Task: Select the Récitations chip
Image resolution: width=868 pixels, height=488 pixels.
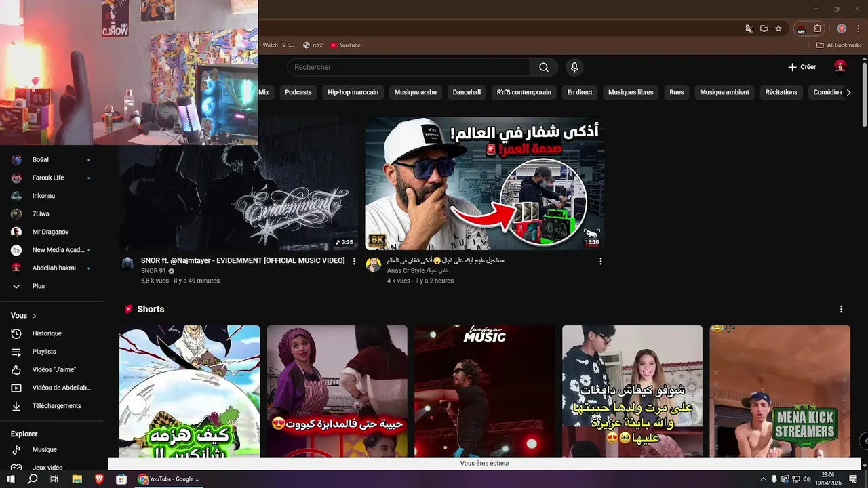Action: [781, 92]
